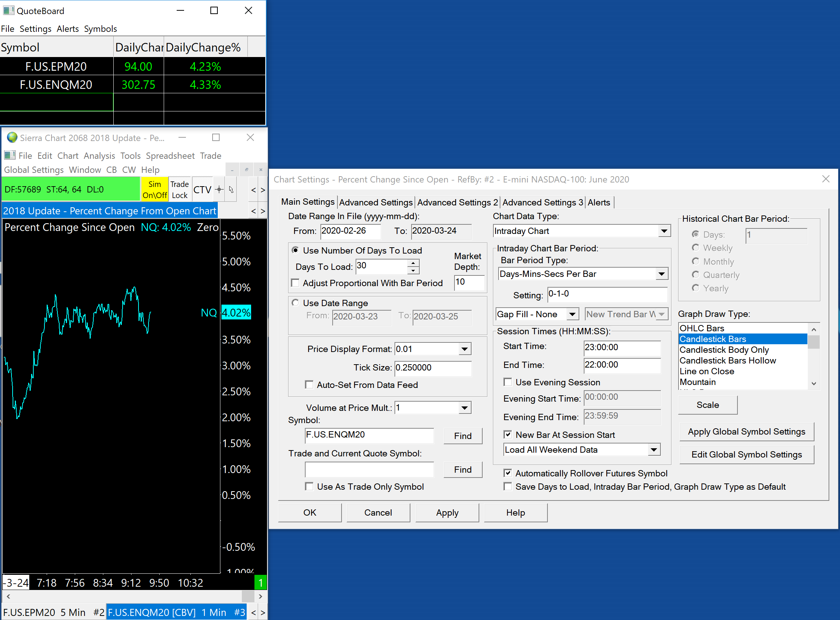The width and height of the screenshot is (840, 620).
Task: Increase Days To Load with up spinner
Action: point(413,263)
